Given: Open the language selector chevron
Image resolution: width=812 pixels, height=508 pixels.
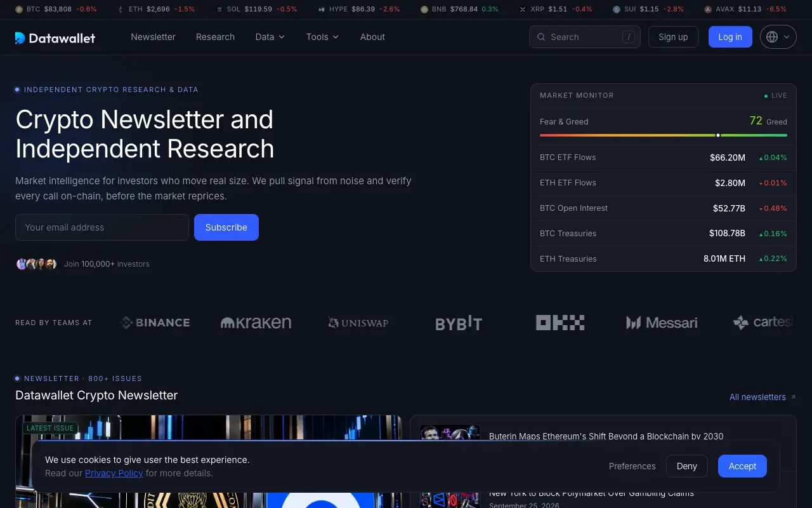Looking at the screenshot, I should [787, 37].
